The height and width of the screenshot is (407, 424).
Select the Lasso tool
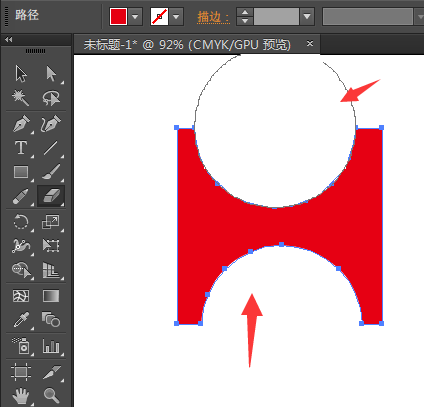coord(51,98)
